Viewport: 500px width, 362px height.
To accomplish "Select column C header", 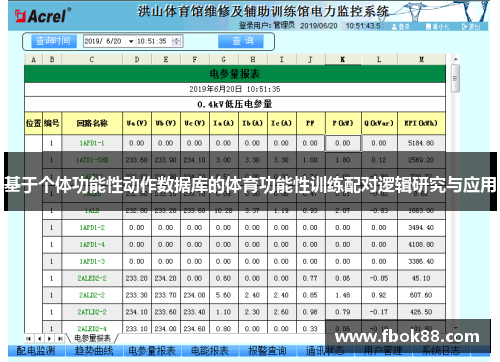I will pyautogui.click(x=92, y=60).
